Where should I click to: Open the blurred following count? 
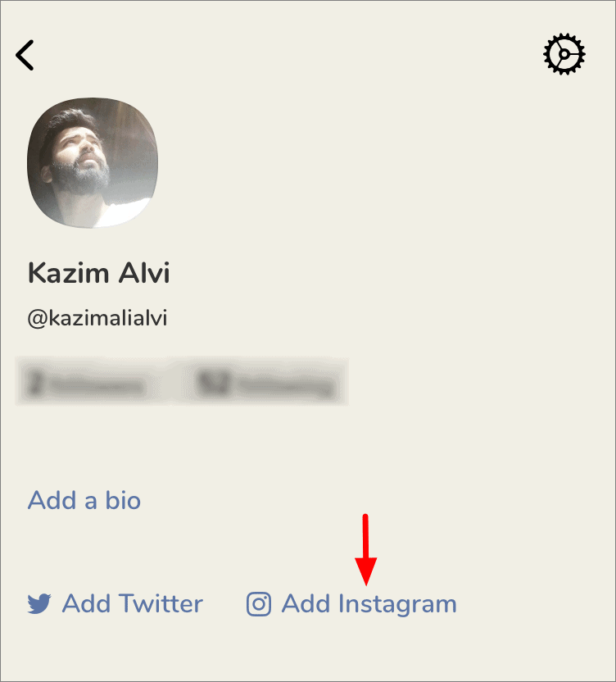pos(265,382)
